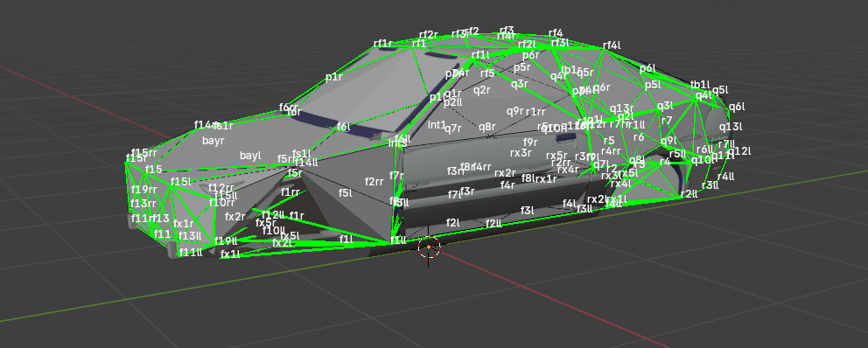The height and width of the screenshot is (348, 868).
Task: Click the 3D cursor at the origin
Action: pos(429,247)
